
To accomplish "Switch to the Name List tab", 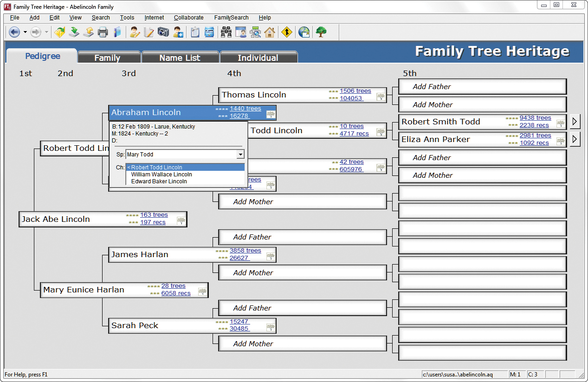I will click(180, 58).
